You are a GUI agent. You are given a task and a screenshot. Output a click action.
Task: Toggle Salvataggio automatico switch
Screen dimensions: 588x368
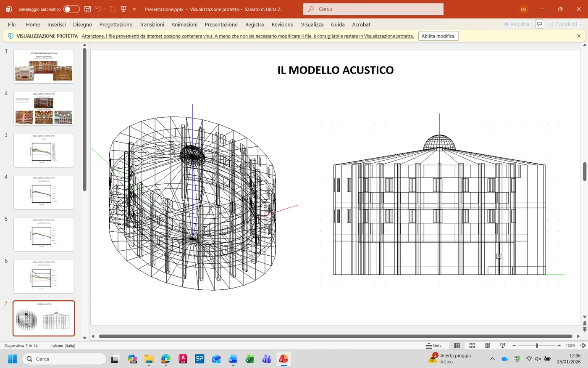point(71,9)
